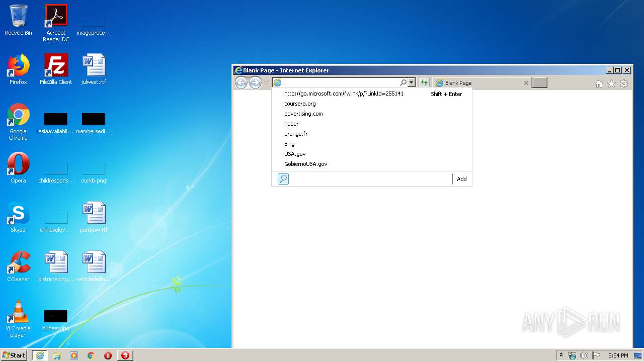Choose GobiernoUSA.gov suggestion
The height and width of the screenshot is (362, 644).
(372, 164)
